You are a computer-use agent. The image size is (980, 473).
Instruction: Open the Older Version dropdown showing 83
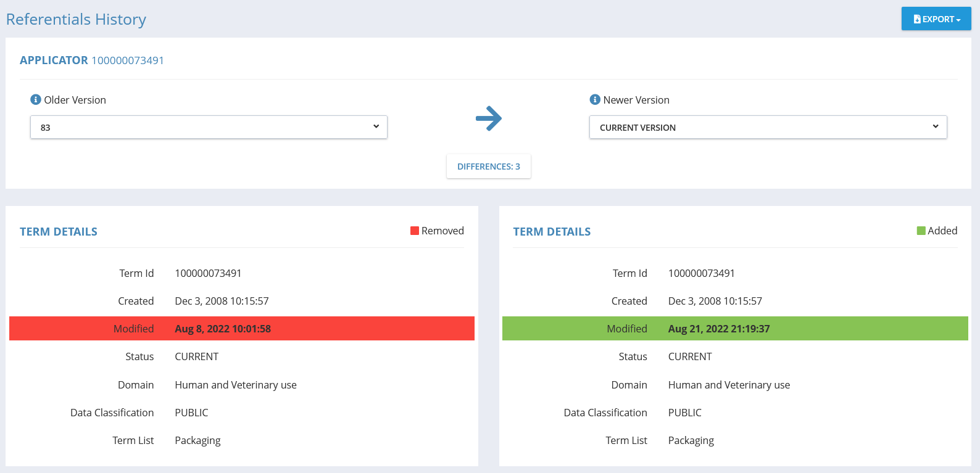tap(209, 127)
